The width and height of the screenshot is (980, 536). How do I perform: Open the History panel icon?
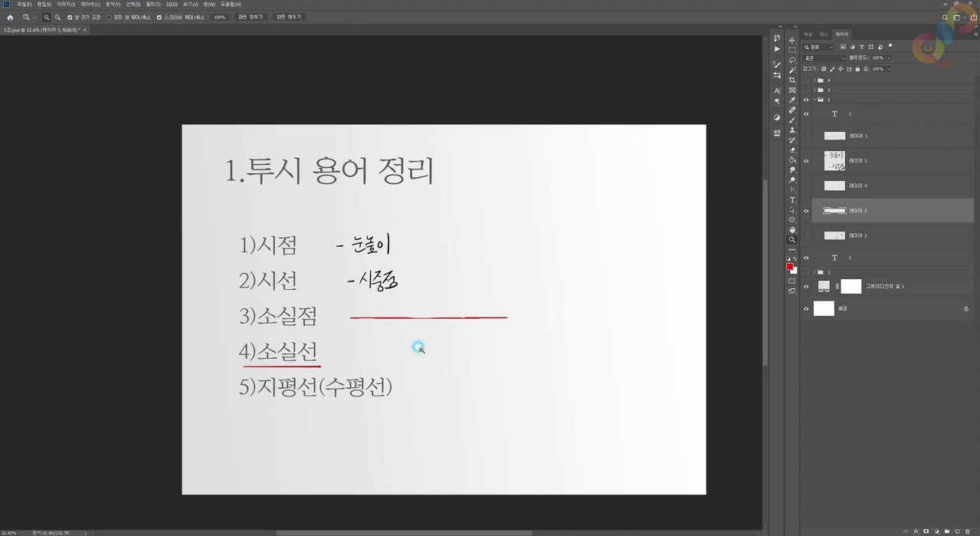click(777, 38)
